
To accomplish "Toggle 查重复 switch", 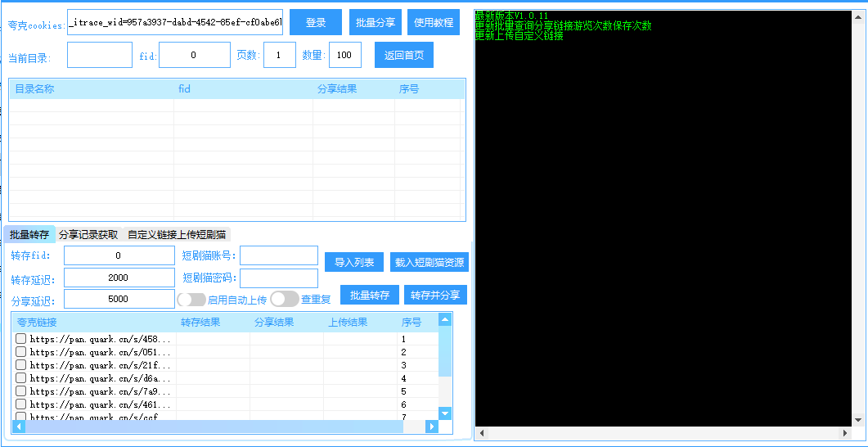I will point(285,299).
